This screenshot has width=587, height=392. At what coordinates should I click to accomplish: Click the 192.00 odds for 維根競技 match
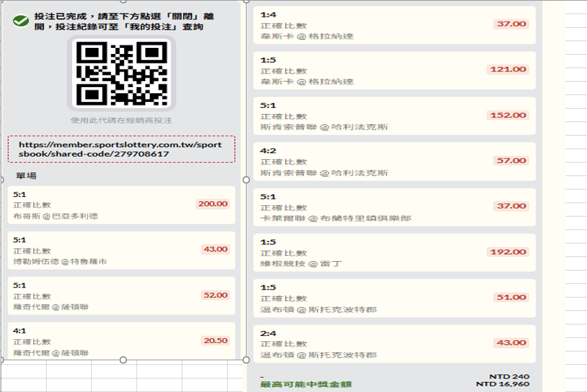coord(508,252)
